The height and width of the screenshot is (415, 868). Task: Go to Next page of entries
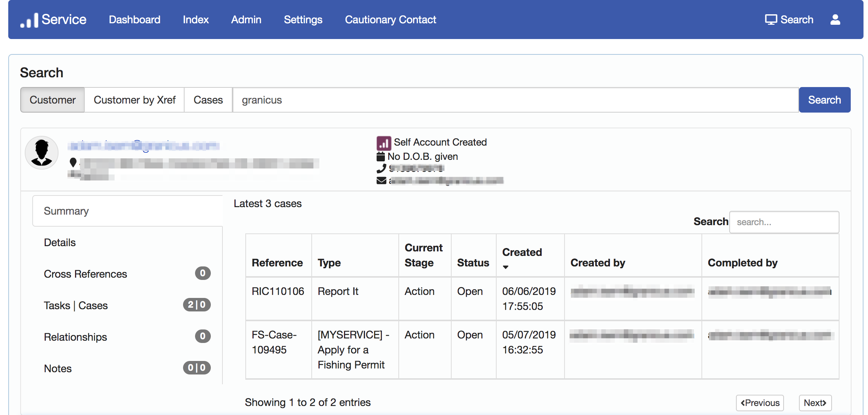pyautogui.click(x=815, y=403)
